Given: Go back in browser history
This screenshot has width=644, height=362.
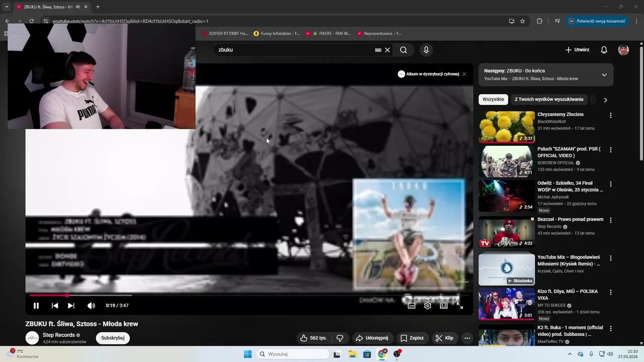Looking at the screenshot, I should [7, 21].
